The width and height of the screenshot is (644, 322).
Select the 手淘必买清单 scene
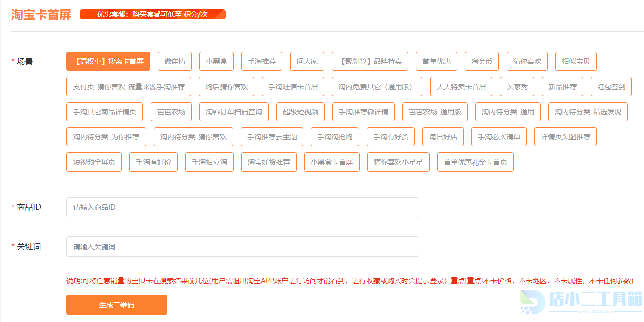(499, 137)
